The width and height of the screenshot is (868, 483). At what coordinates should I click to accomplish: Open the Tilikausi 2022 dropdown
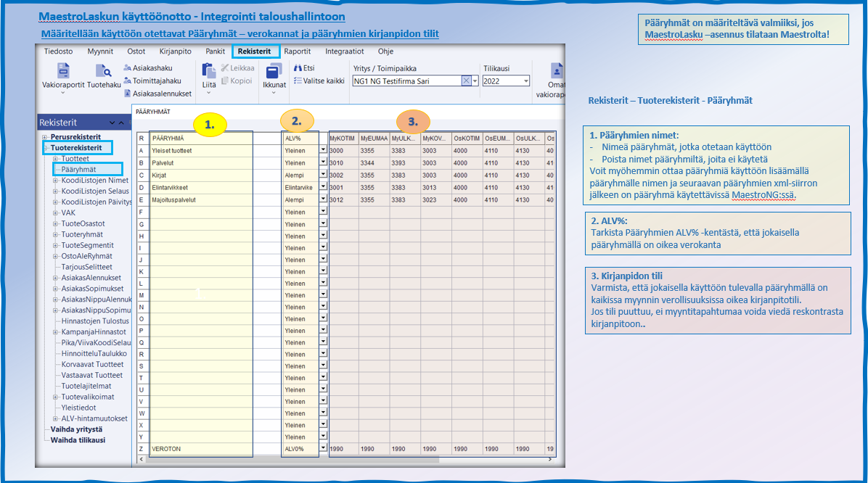(x=526, y=81)
